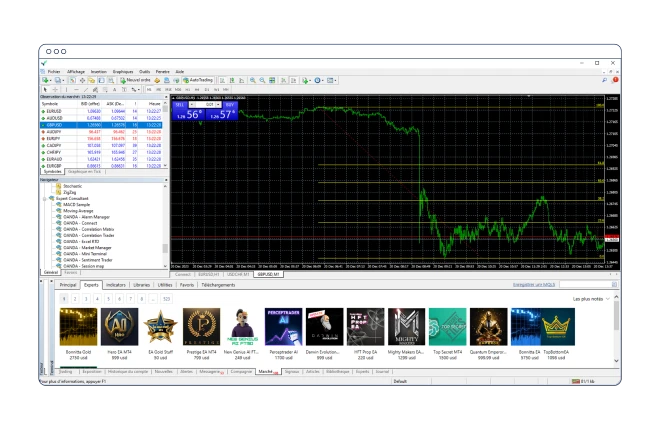Toggle the Market Watch window icon
The image size is (672, 448).
coord(72,80)
